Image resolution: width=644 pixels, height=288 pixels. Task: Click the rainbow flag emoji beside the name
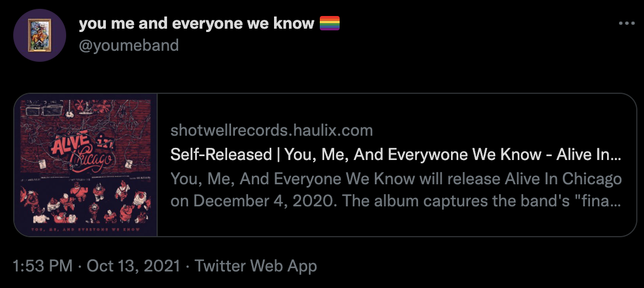click(x=330, y=24)
